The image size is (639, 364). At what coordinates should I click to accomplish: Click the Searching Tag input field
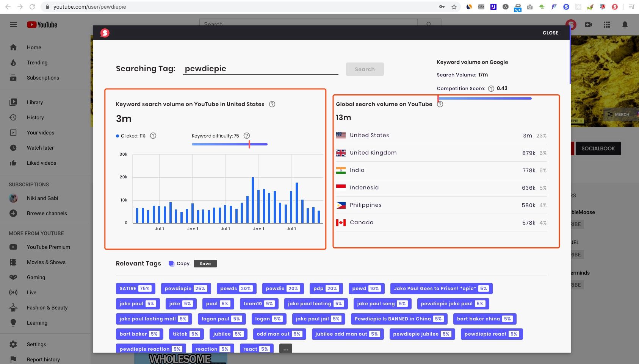coord(261,69)
